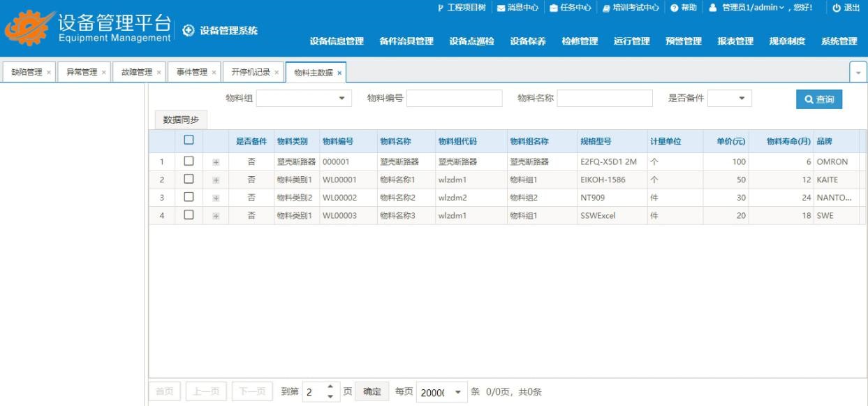Open 培训考试中心 from top bar
The height and width of the screenshot is (406, 868).
(608, 8)
